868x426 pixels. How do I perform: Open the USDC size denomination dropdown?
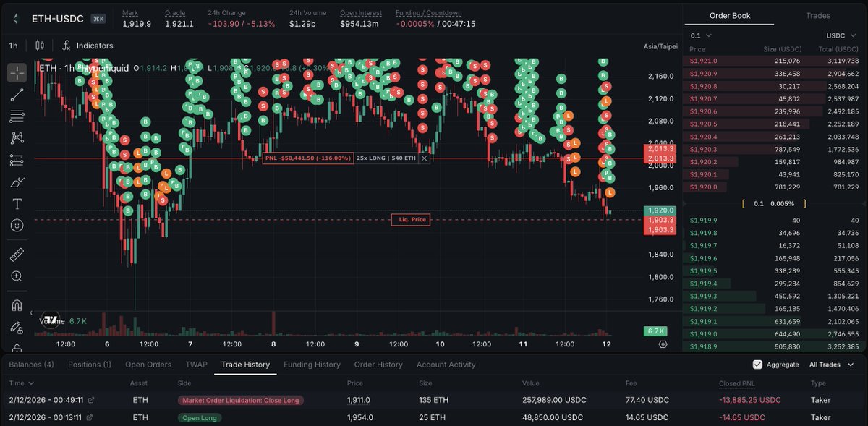tap(843, 35)
